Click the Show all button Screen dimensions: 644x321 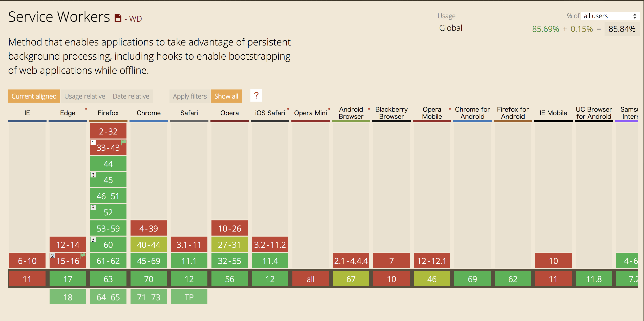click(226, 96)
